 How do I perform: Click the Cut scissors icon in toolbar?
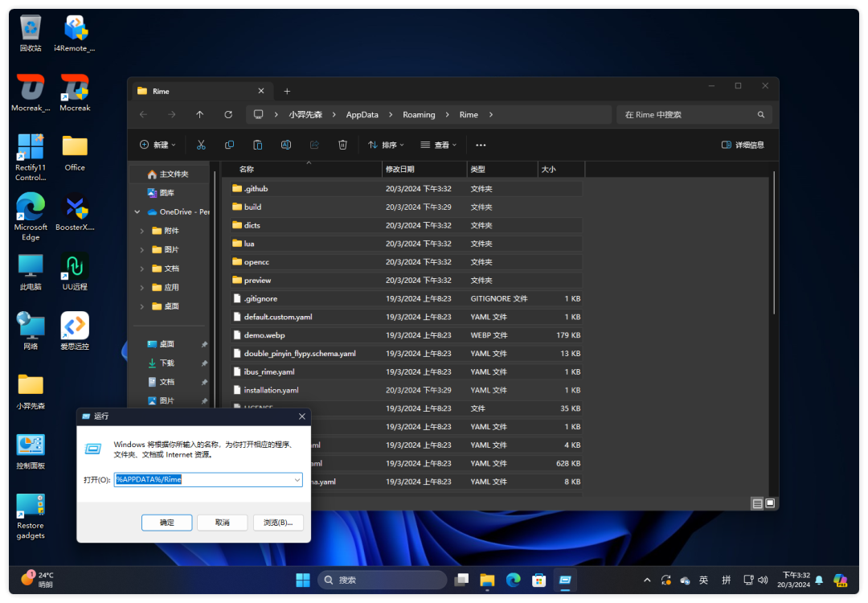pyautogui.click(x=201, y=145)
